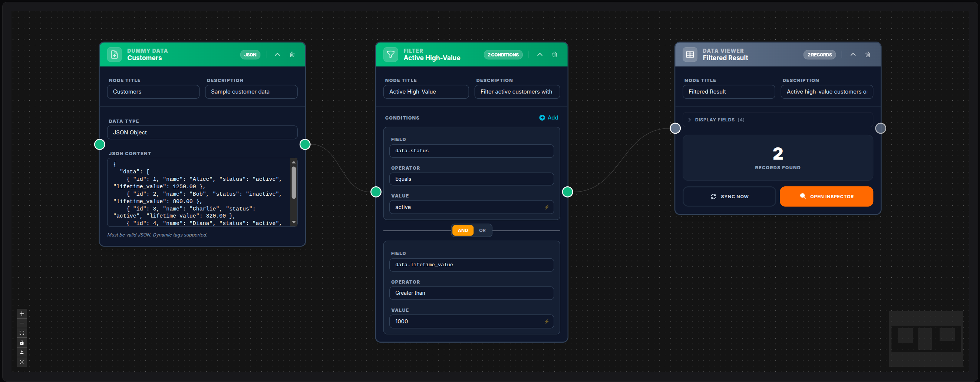980x382 pixels.
Task: Lock the canvas with the padlock icon
Action: 22,343
